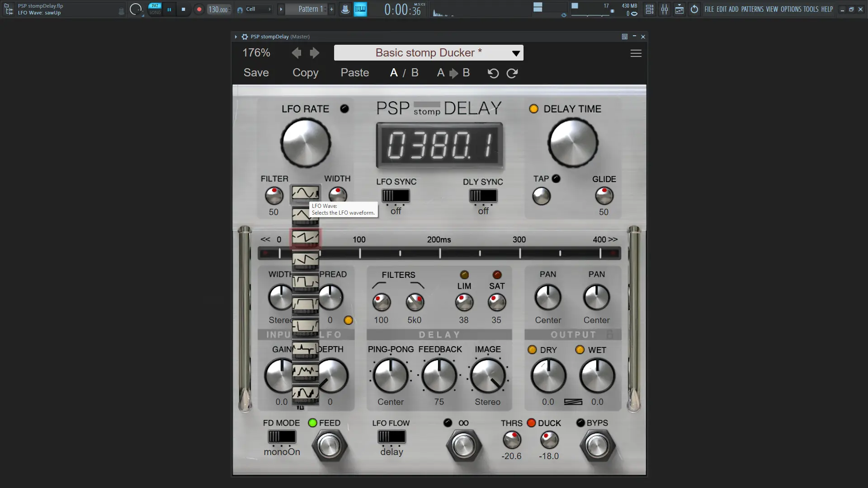Click the Paste button
Viewport: 868px width, 488px height.
tap(354, 73)
